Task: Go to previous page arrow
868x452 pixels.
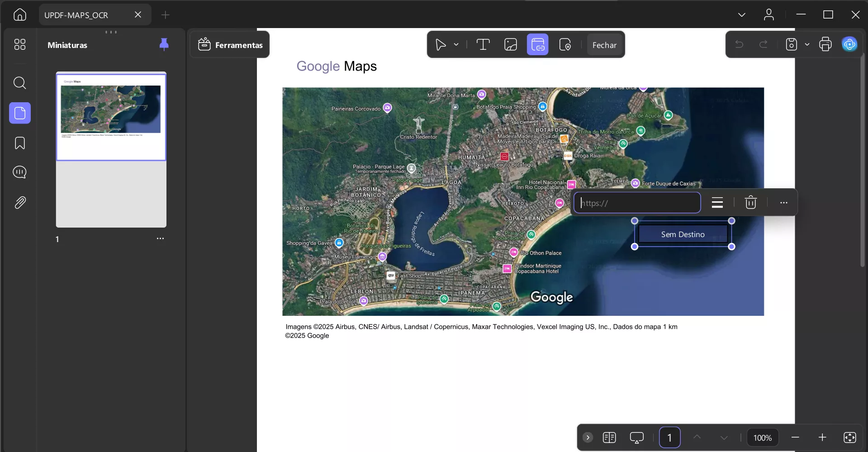Action: [697, 438]
